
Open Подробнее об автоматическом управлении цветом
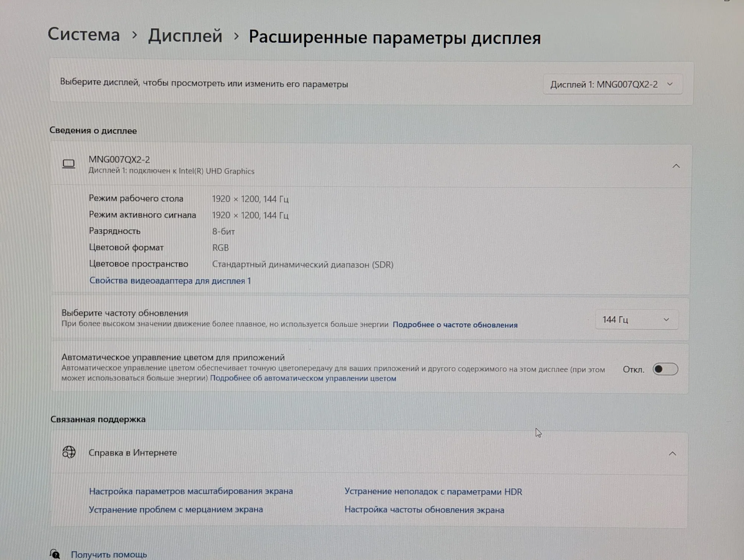pyautogui.click(x=303, y=378)
